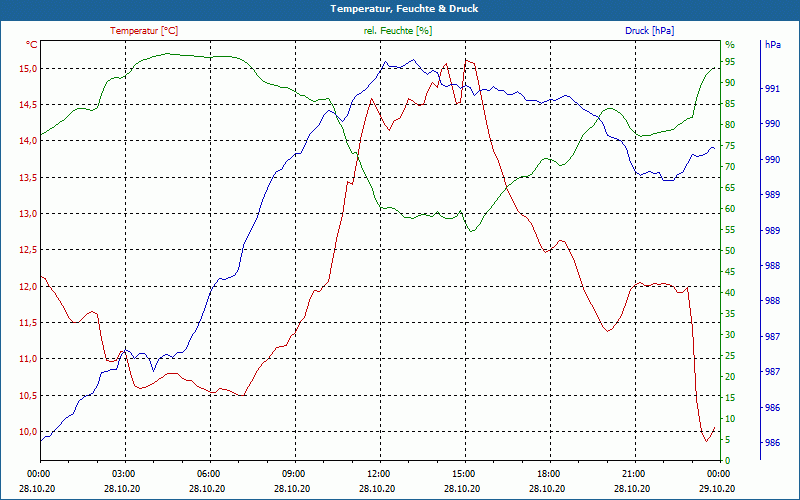Click the chart title 'Temperatur, Feuchte & Druck'
Image resolution: width=800 pixels, height=500 pixels.
coord(404,9)
